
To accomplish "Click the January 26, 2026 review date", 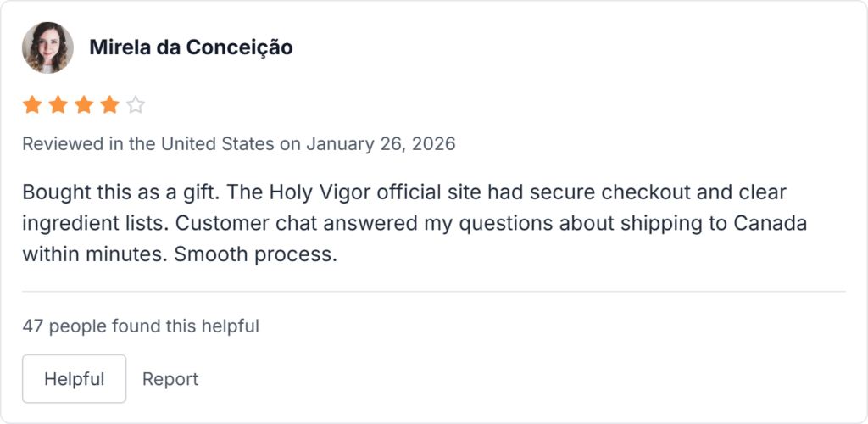I will coord(381,144).
